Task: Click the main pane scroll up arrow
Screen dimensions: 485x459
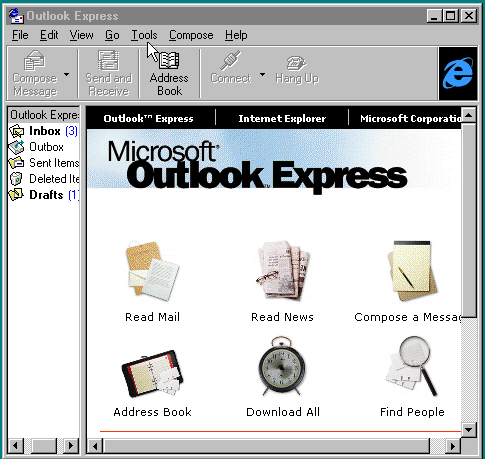Action: 469,115
